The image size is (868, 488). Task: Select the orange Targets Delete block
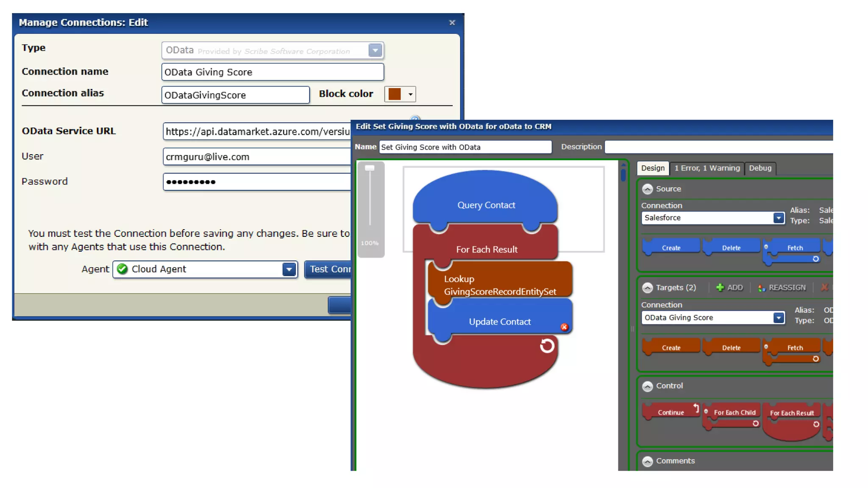point(731,347)
